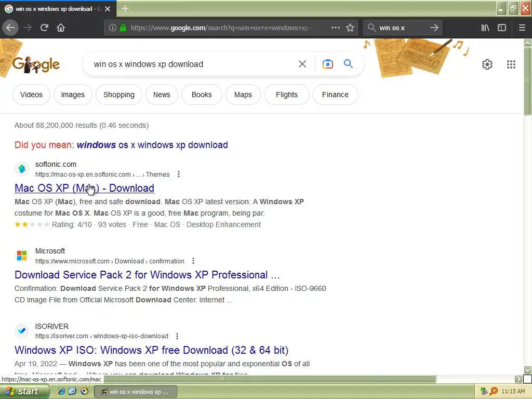Click the magnifier system tray icon
Screen dimensions: 532x399
click(x=494, y=391)
